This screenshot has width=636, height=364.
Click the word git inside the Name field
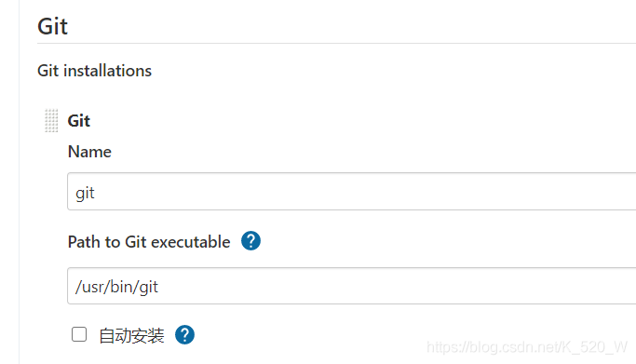85,194
